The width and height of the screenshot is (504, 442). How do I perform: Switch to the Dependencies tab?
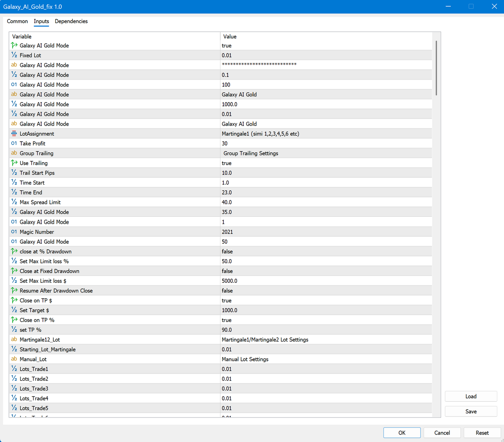coord(71,21)
